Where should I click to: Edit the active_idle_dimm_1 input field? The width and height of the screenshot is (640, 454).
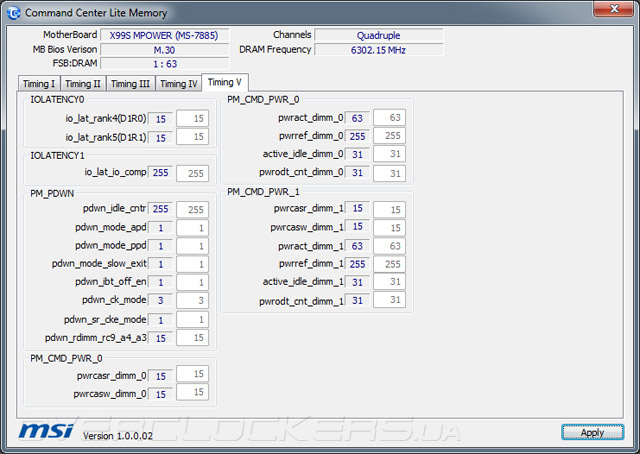[389, 282]
